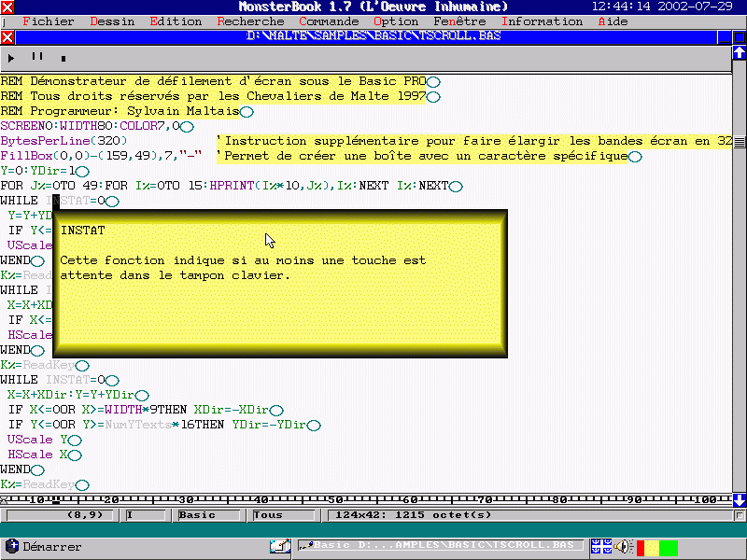The height and width of the screenshot is (560, 747).
Task: Close the TSCROLL.BAS document with red X
Action: 7,37
